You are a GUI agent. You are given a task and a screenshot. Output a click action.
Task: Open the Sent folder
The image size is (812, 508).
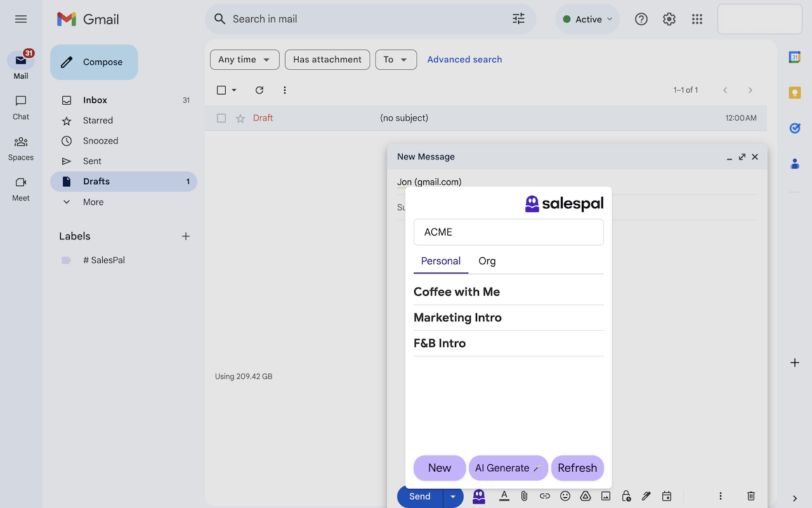coord(92,161)
